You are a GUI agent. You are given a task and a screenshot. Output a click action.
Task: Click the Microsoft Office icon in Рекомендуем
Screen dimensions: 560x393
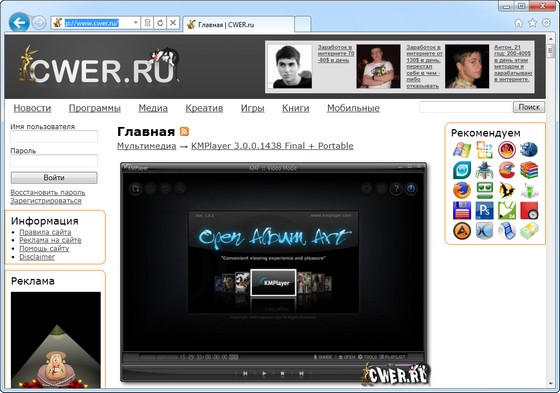pyautogui.click(x=484, y=150)
